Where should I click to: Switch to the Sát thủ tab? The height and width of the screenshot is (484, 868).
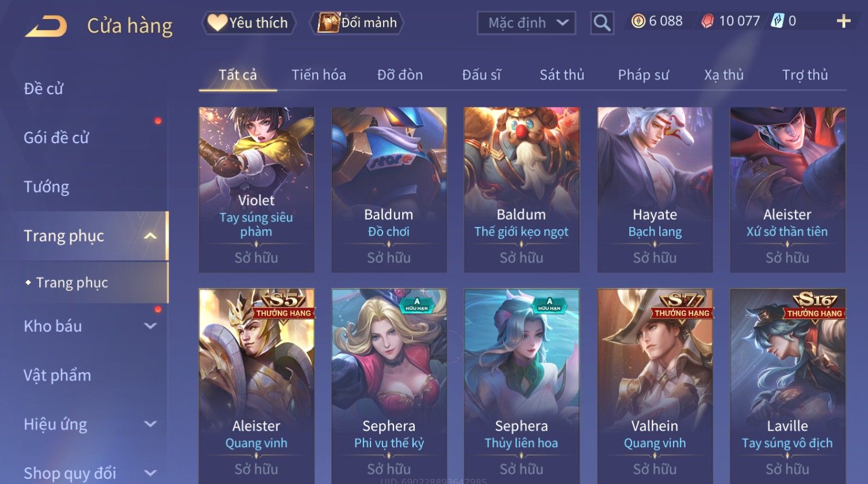tap(562, 75)
